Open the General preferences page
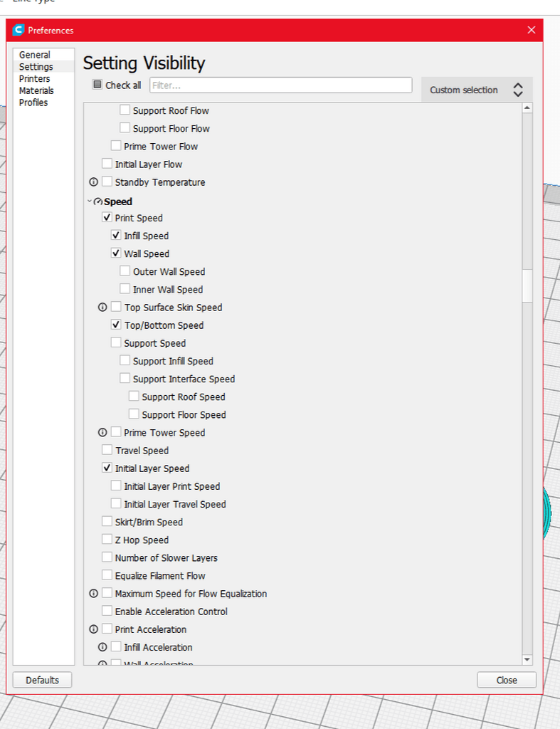 (x=43, y=54)
